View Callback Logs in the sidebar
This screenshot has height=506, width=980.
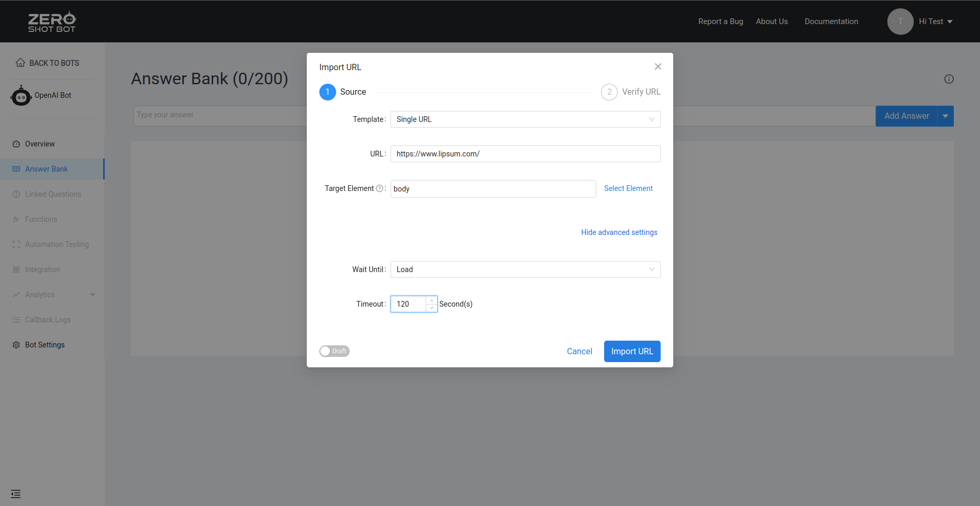click(x=48, y=319)
